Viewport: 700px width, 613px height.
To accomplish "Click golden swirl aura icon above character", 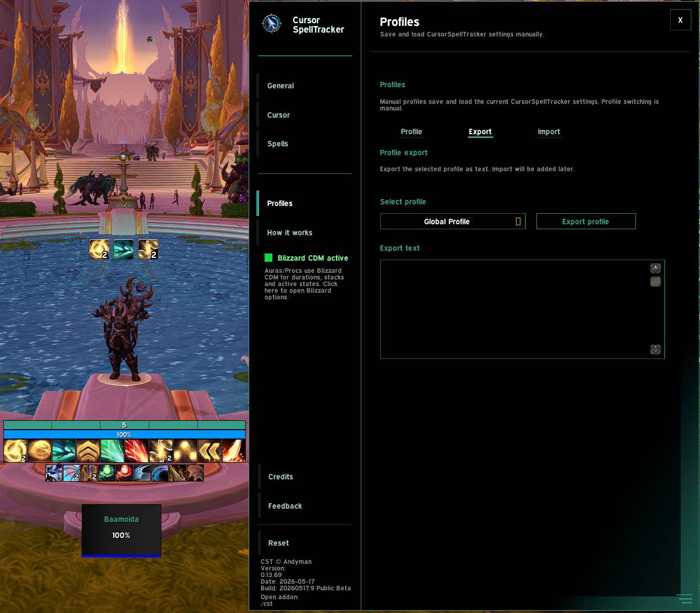I will coord(99,249).
